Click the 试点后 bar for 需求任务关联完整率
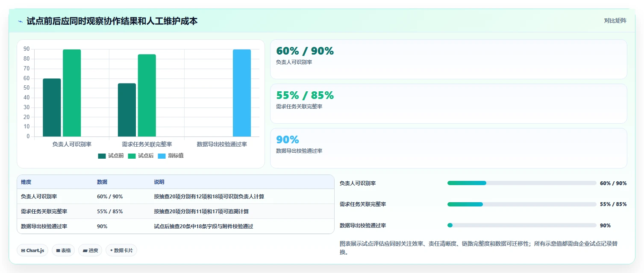Image resolution: width=644 pixels, height=273 pixels. (x=147, y=96)
